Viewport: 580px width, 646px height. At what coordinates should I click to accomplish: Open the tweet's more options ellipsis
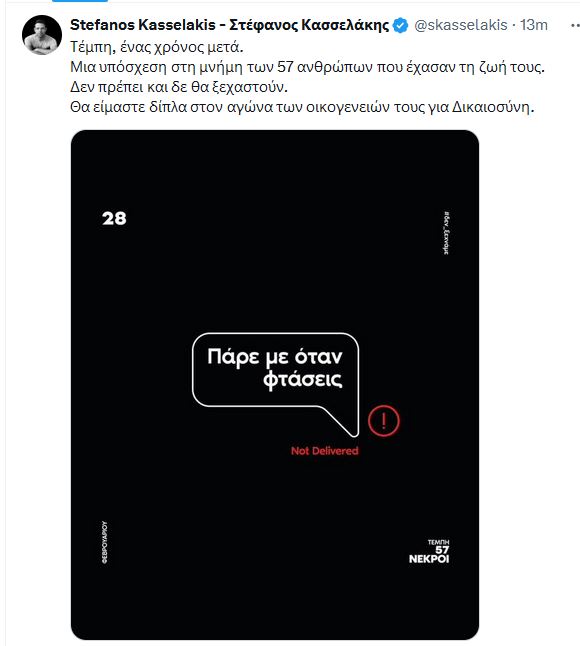(x=575, y=26)
